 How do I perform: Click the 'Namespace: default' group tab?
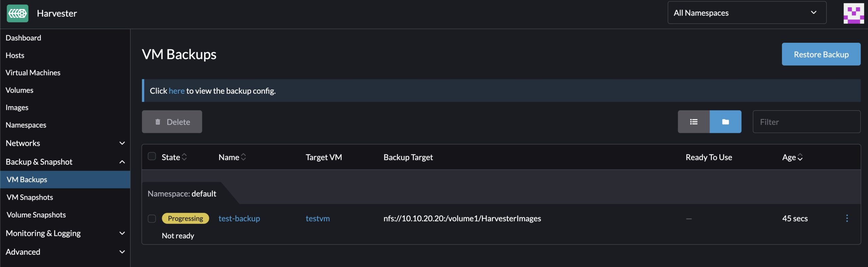click(182, 193)
